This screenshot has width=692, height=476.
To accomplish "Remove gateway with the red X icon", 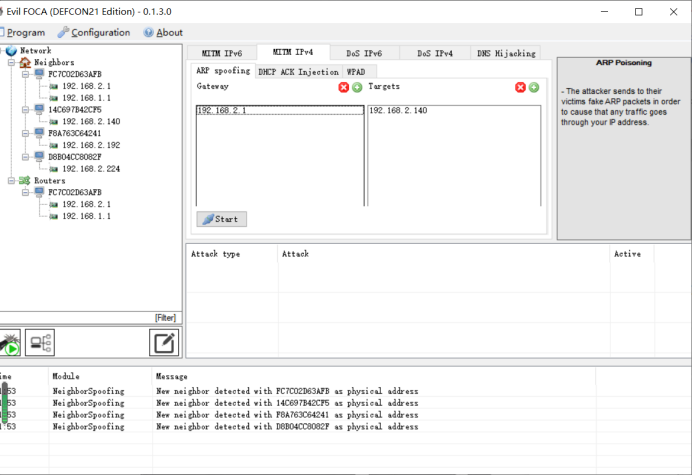I will tap(343, 87).
